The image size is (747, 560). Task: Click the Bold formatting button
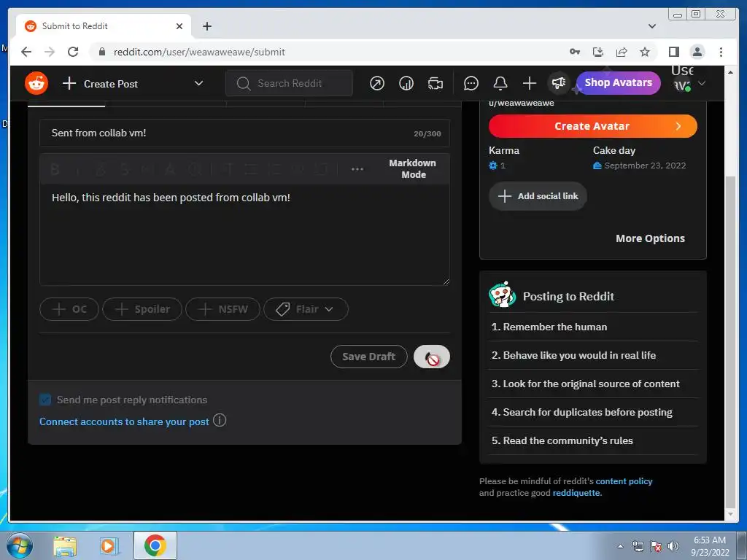click(55, 169)
